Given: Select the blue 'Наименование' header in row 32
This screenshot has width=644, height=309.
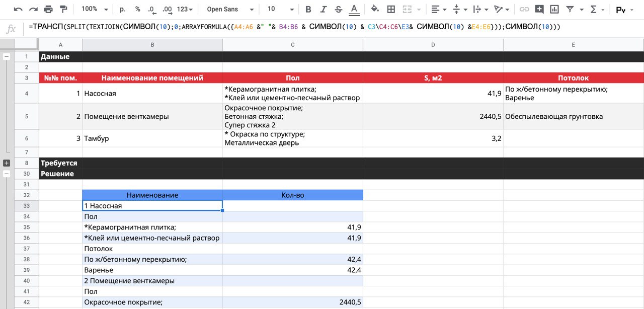Looking at the screenshot, I should 152,195.
